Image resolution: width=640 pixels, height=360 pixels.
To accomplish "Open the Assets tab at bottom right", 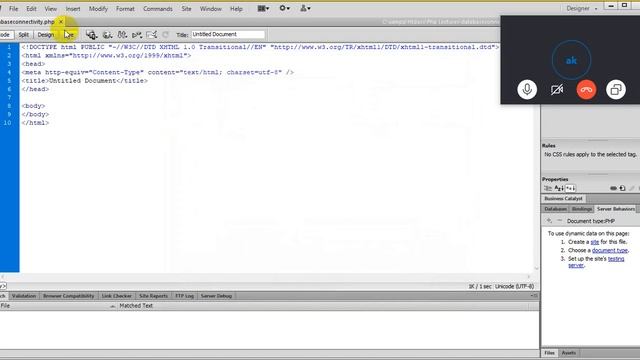I will [569, 353].
